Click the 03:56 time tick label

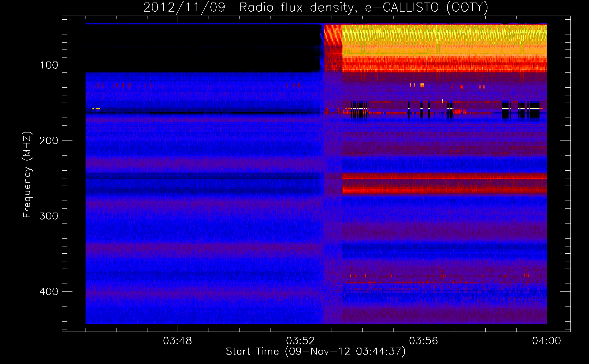423,341
